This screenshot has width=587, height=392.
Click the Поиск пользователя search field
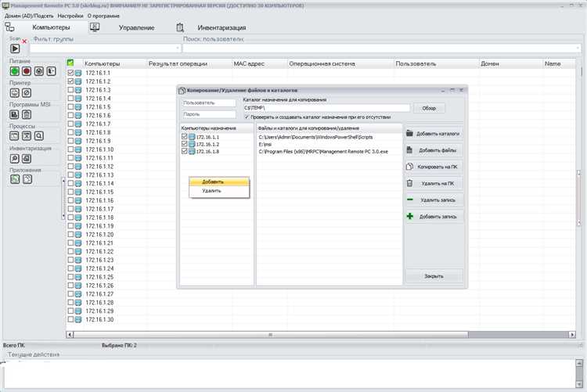381,49
